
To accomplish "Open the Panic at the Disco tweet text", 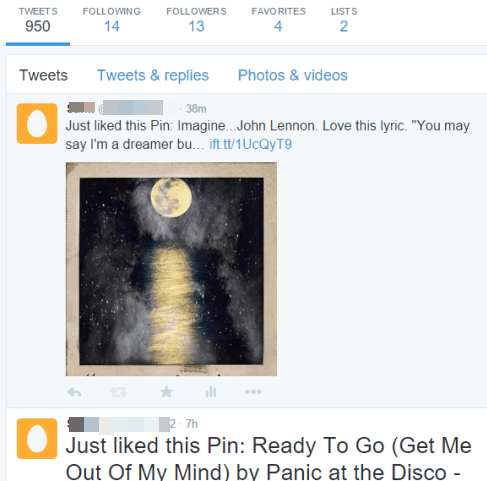I will [x=268, y=459].
